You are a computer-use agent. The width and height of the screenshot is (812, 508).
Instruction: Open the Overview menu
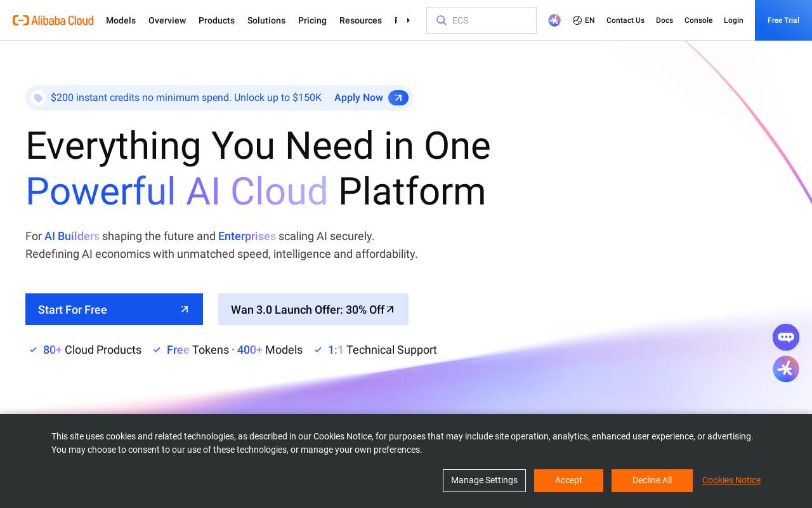click(167, 20)
